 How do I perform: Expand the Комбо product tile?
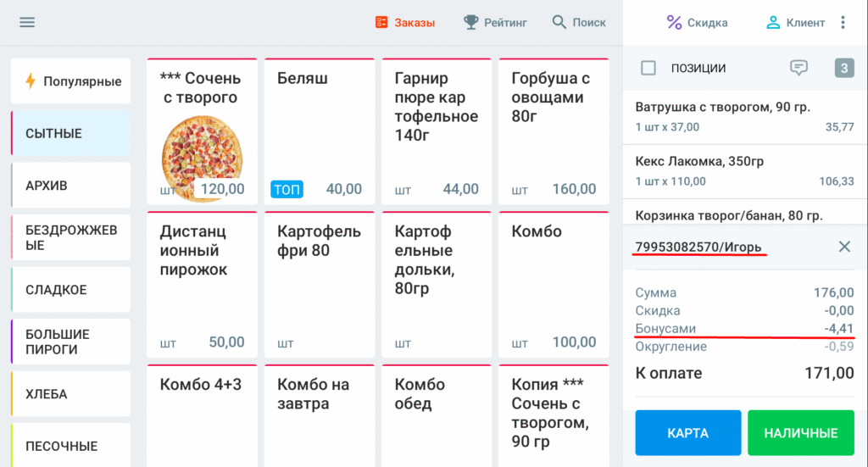554,285
